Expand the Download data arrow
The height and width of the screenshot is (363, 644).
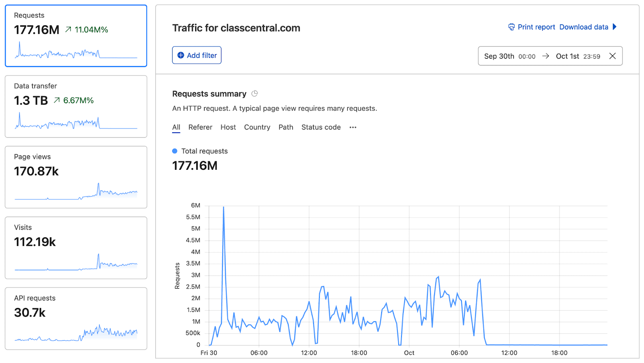615,27
